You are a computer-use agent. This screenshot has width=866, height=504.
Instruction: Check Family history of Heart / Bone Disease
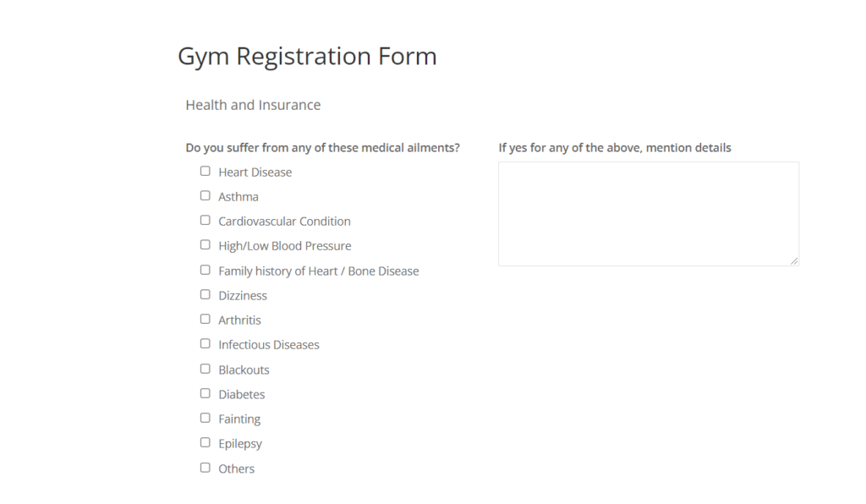click(205, 269)
